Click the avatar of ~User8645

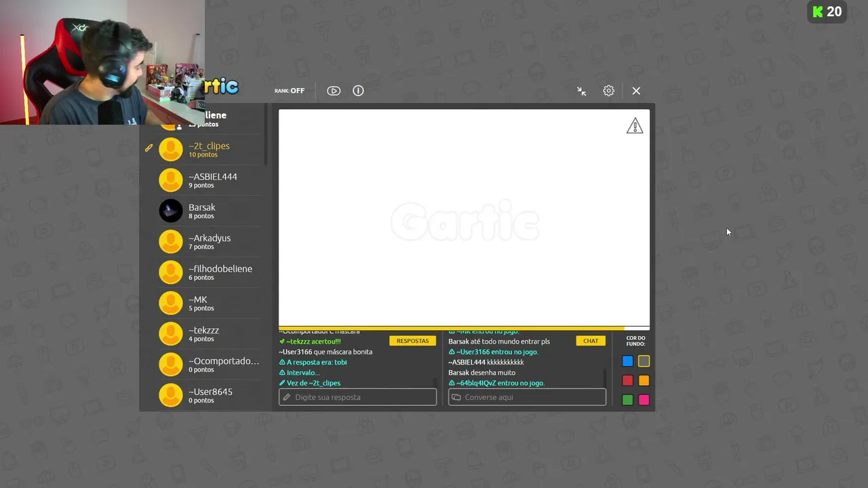click(171, 395)
